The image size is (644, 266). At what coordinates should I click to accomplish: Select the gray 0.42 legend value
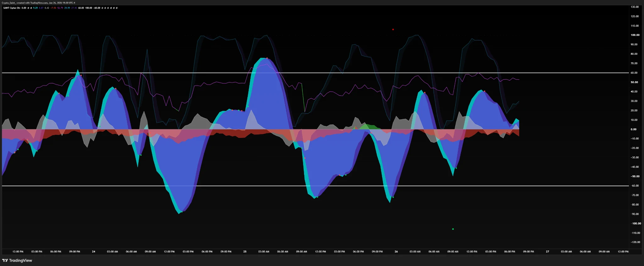[47, 8]
